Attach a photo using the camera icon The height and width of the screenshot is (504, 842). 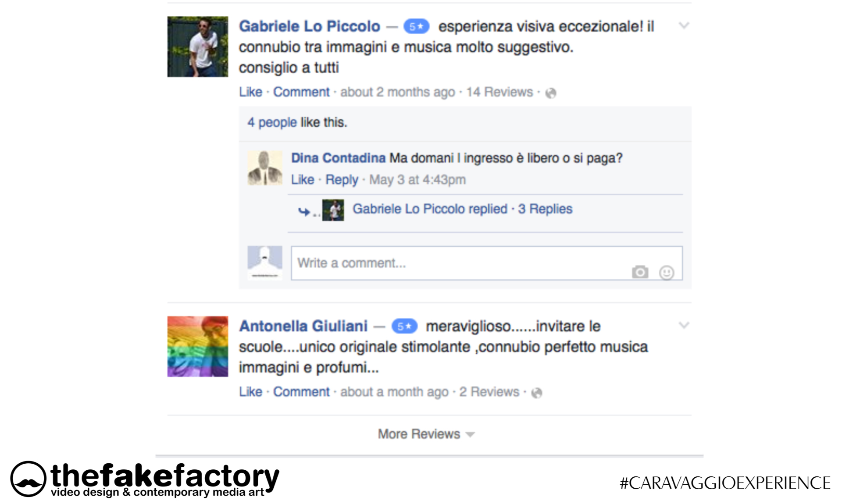640,272
